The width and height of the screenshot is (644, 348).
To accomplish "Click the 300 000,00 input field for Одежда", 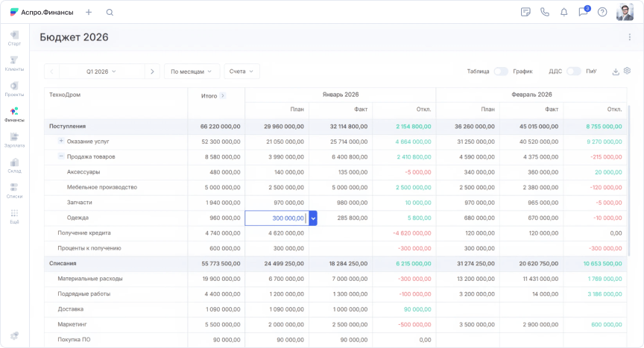I will point(277,218).
